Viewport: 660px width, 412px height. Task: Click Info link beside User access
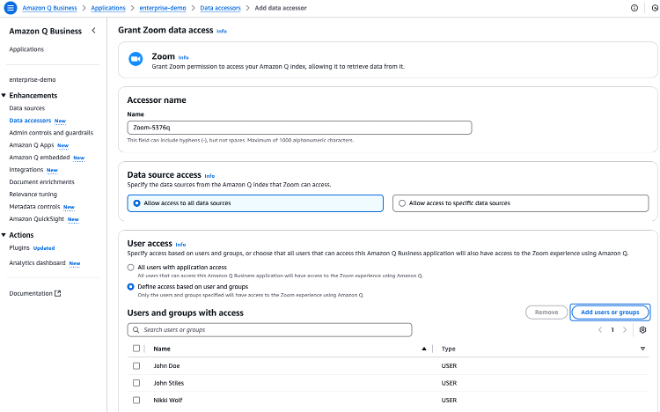(x=181, y=245)
